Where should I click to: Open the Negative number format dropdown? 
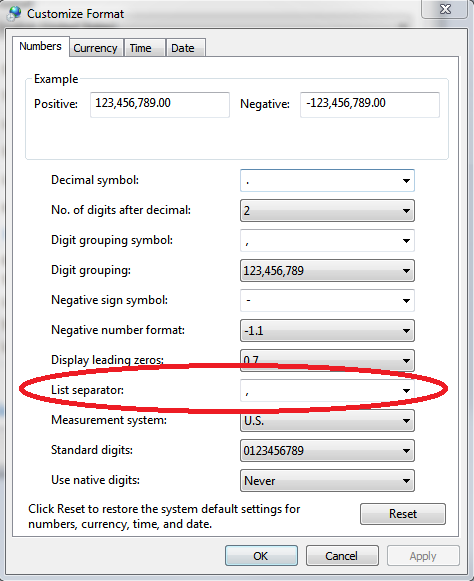pyautogui.click(x=327, y=331)
